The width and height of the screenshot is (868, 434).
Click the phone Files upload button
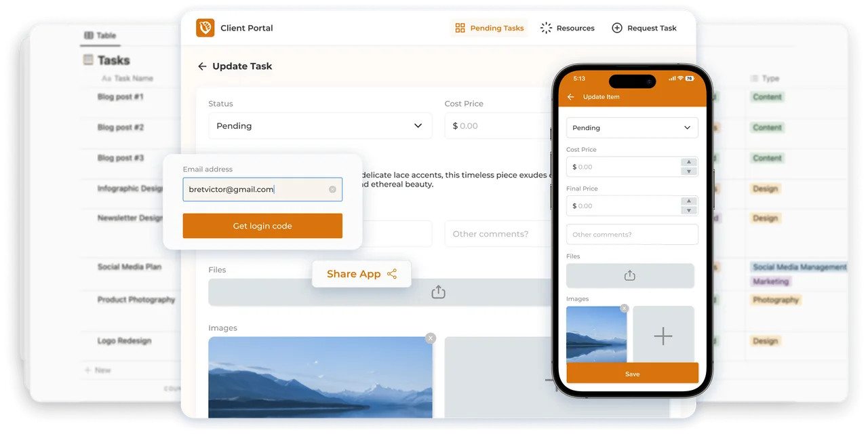pos(630,275)
